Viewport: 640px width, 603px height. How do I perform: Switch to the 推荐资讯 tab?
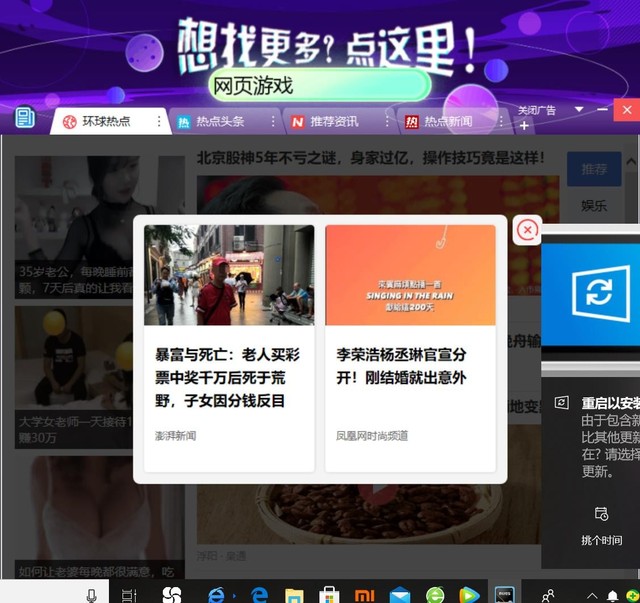333,121
